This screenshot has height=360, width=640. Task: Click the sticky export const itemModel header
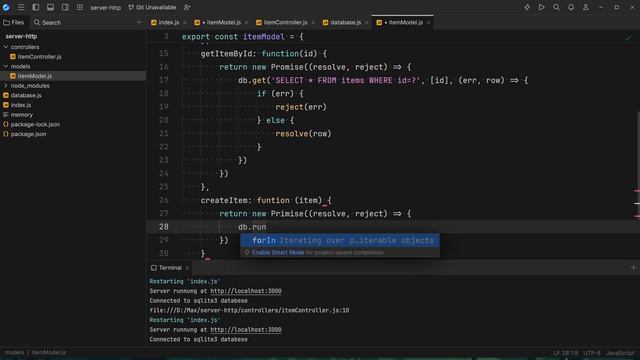[242, 37]
